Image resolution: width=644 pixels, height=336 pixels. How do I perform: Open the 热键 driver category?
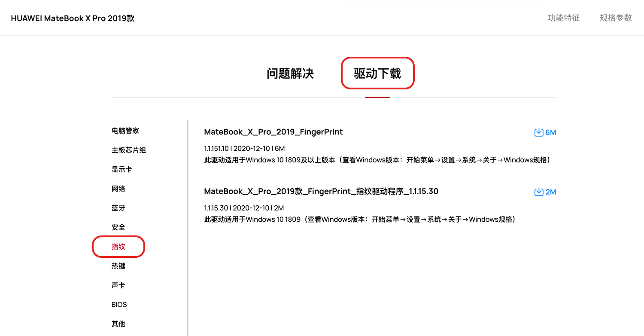coord(118,266)
